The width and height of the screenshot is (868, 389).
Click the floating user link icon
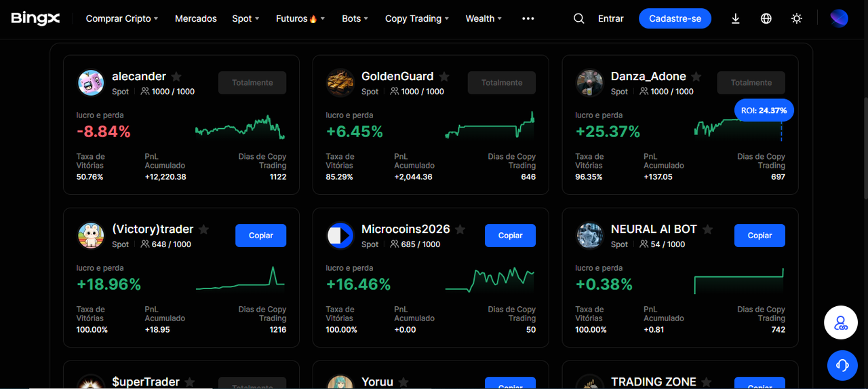[x=841, y=322]
